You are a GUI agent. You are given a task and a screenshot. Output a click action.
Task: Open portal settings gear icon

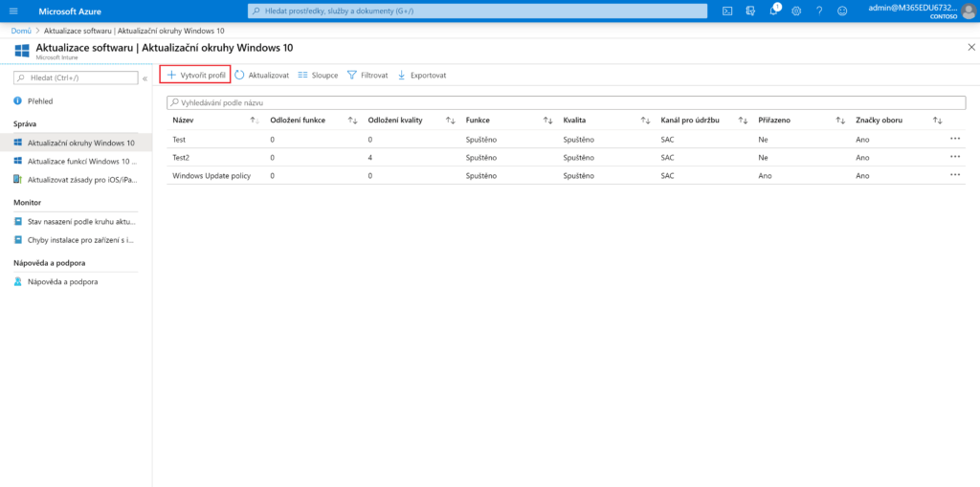click(796, 11)
